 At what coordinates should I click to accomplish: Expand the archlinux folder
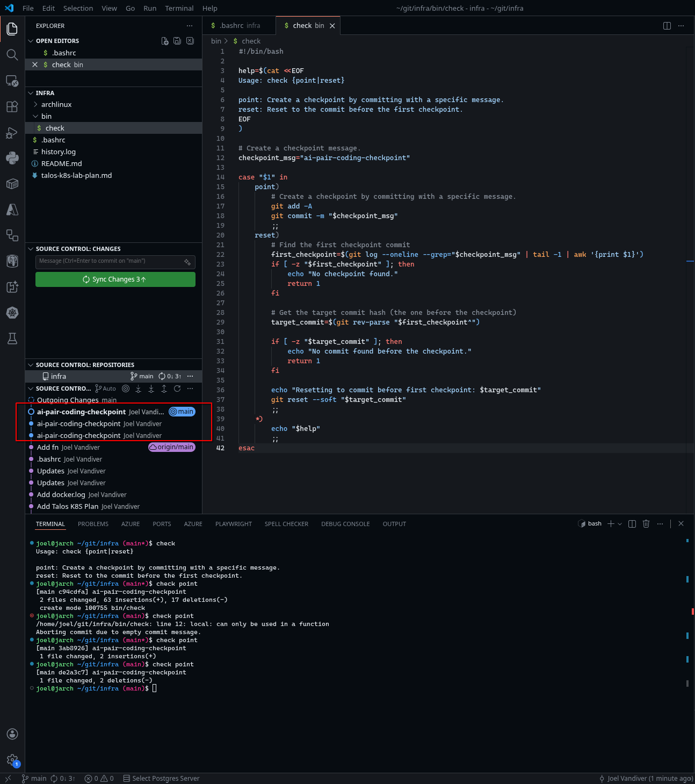pyautogui.click(x=56, y=104)
